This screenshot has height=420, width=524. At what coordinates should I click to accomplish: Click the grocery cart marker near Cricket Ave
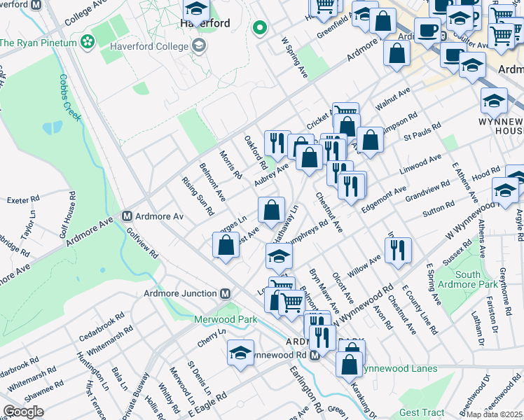tap(345, 108)
